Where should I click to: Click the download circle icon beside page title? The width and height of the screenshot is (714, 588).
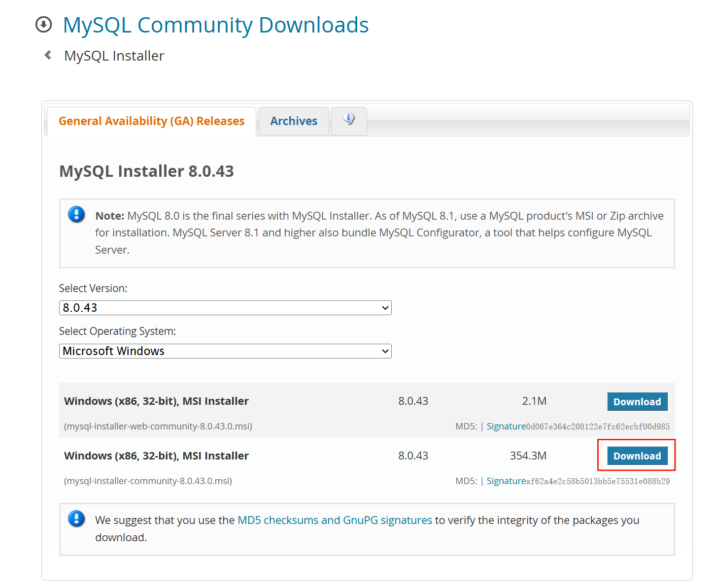click(x=43, y=24)
